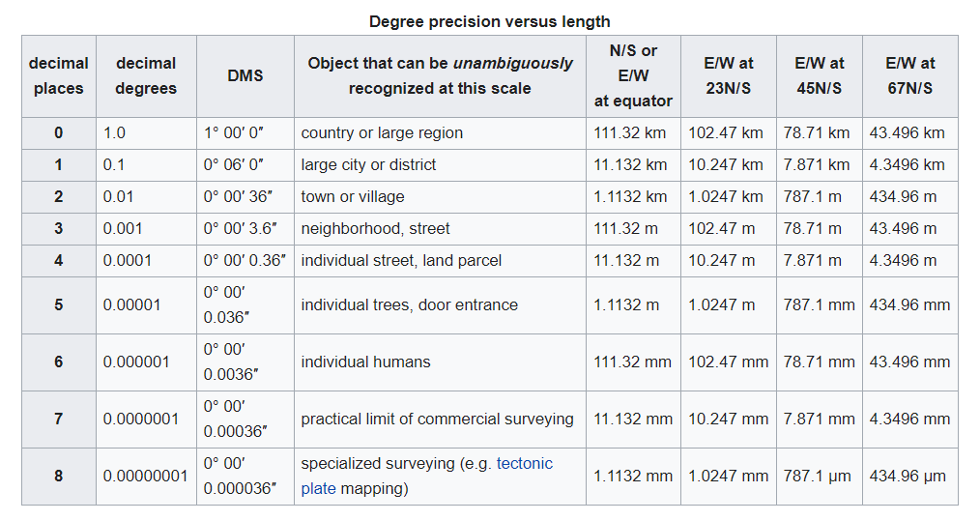Click the 'practical limit of commercial surveying' cell
The image size is (980, 521).
[440, 420]
